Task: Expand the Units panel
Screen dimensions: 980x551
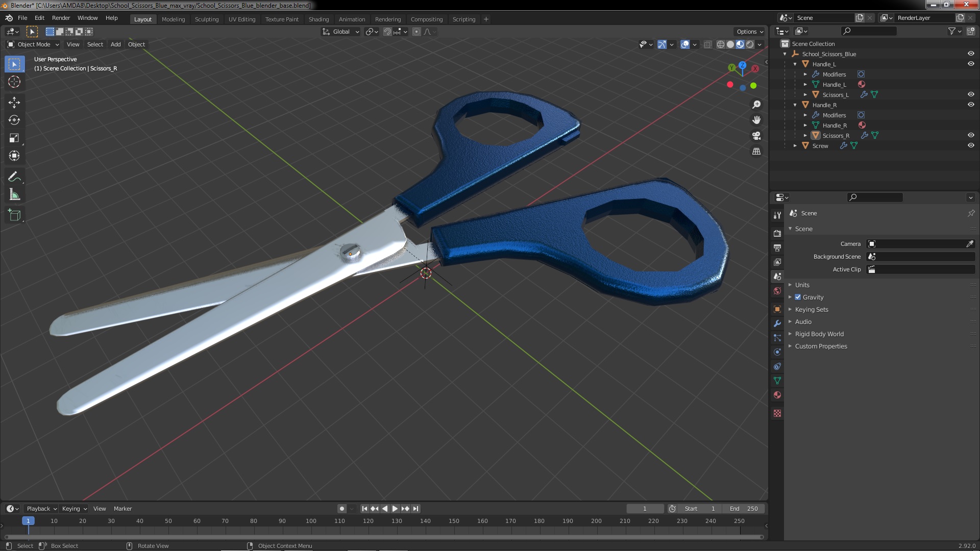Action: tap(802, 285)
